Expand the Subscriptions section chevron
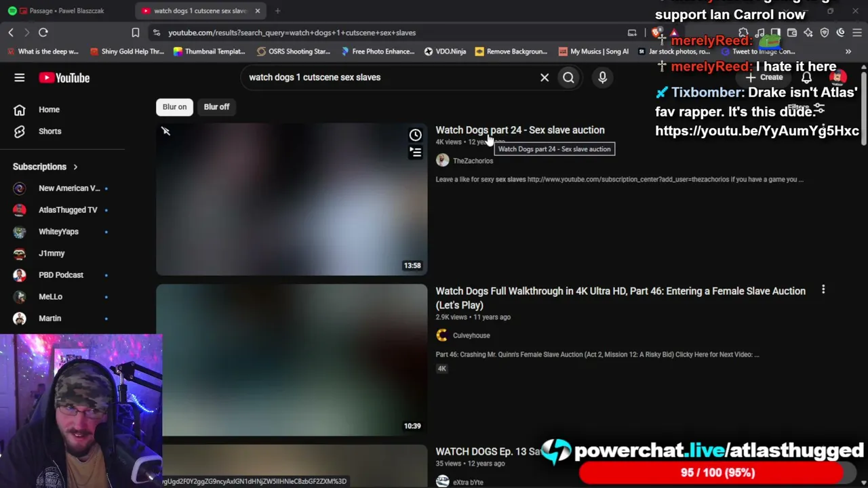Image resolution: width=868 pixels, height=488 pixels. point(75,167)
